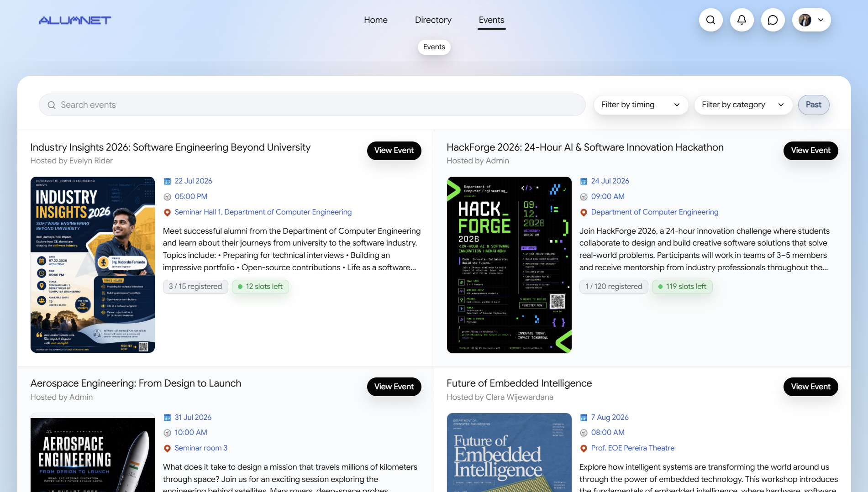Click the location pin beside Seminar room 3
The image size is (868, 492).
pyautogui.click(x=167, y=448)
